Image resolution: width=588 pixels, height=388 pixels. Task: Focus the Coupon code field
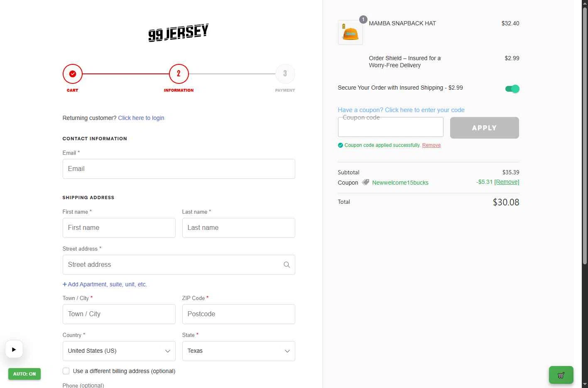(391, 127)
